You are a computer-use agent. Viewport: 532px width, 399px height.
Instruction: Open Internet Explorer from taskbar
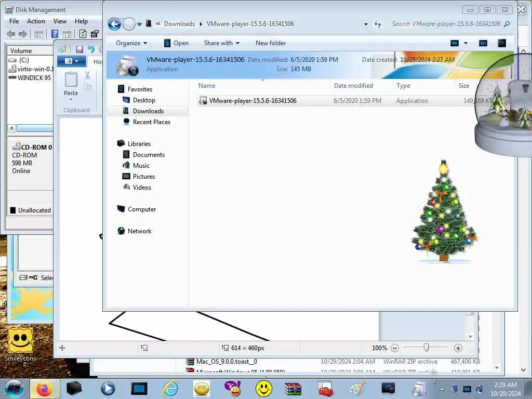click(170, 389)
